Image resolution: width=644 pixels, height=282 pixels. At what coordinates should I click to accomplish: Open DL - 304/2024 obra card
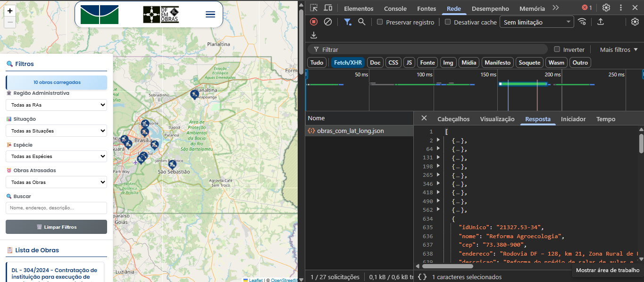coord(55,273)
